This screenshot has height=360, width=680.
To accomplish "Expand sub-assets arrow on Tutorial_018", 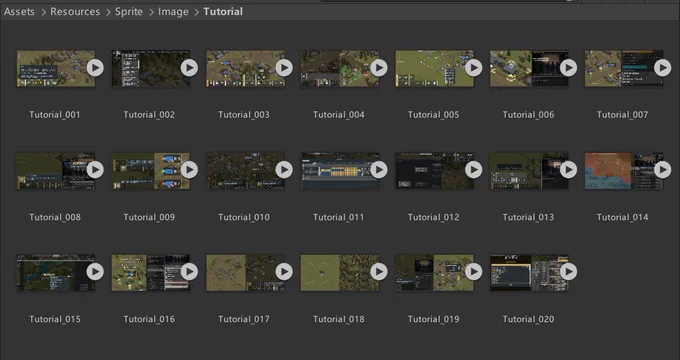I will tap(379, 272).
